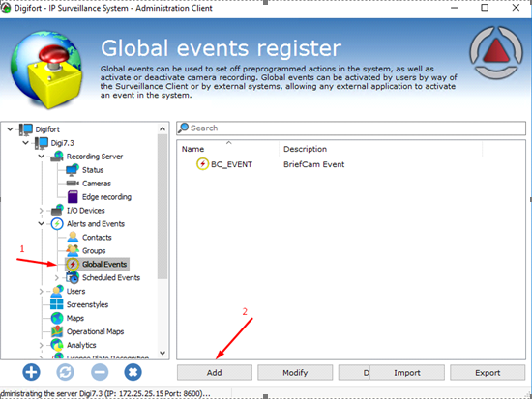The width and height of the screenshot is (532, 399).
Task: Click the blue X disconnect icon
Action: click(133, 372)
